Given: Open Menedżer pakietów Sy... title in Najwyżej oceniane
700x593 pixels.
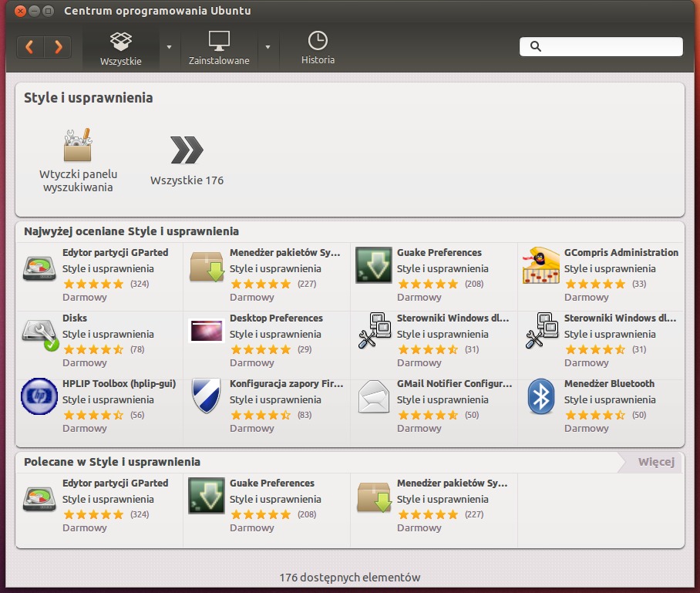Looking at the screenshot, I should click(284, 252).
